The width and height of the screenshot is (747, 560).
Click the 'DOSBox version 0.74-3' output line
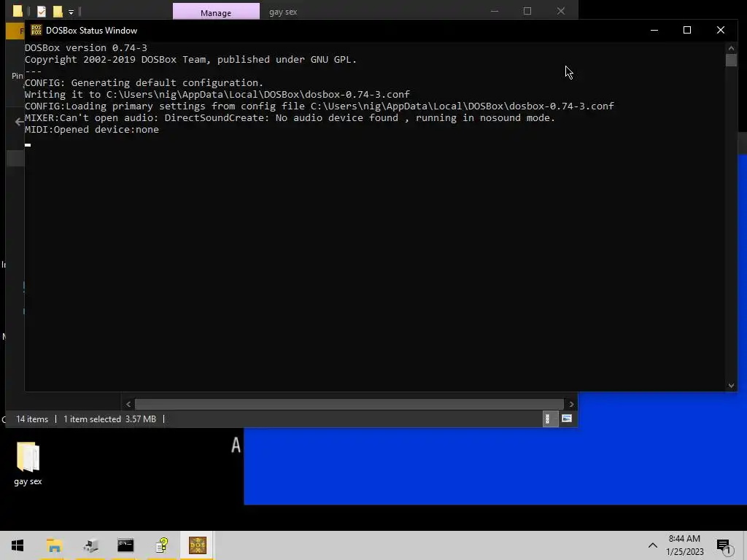(x=86, y=47)
